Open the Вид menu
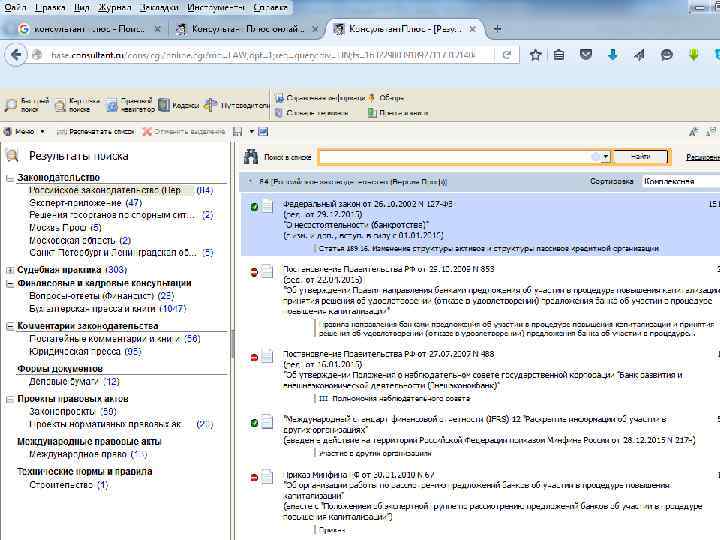This screenshot has height=540, width=720. [x=81, y=8]
